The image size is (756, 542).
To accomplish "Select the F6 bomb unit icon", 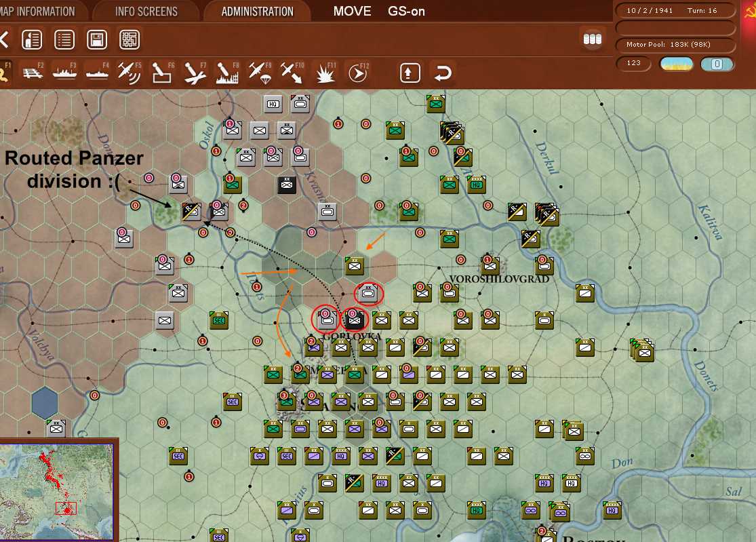I will (x=162, y=73).
